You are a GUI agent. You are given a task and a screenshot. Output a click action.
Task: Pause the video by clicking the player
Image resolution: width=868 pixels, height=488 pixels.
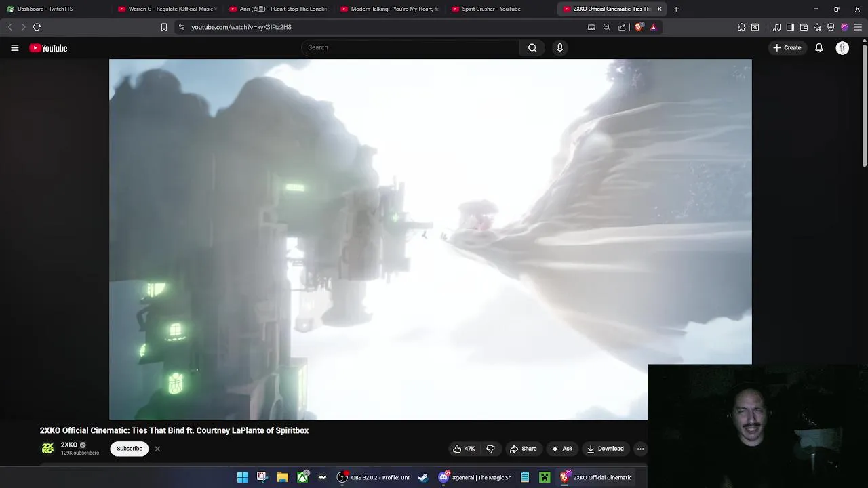(430, 239)
